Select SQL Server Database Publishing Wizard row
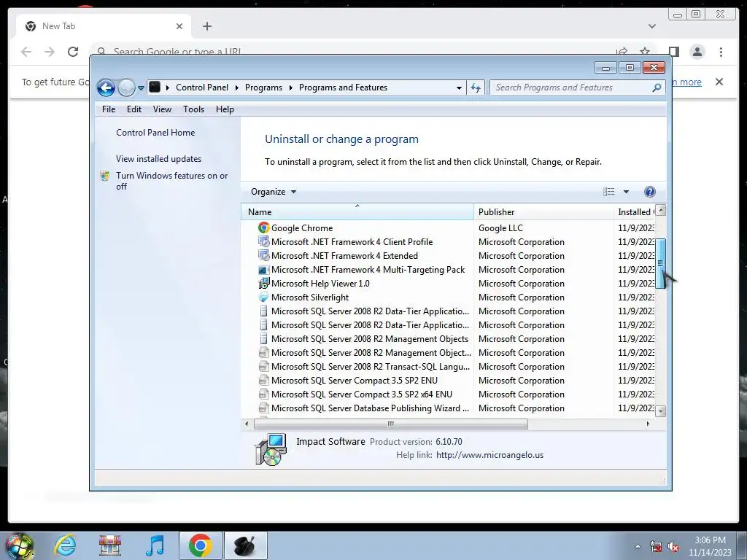This screenshot has height=560, width=747. pyautogui.click(x=448, y=408)
